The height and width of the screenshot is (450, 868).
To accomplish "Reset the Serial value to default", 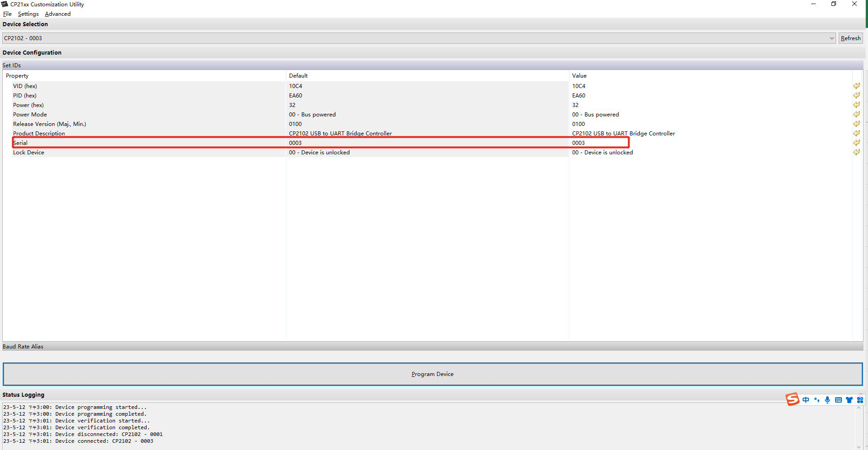I will click(x=856, y=143).
